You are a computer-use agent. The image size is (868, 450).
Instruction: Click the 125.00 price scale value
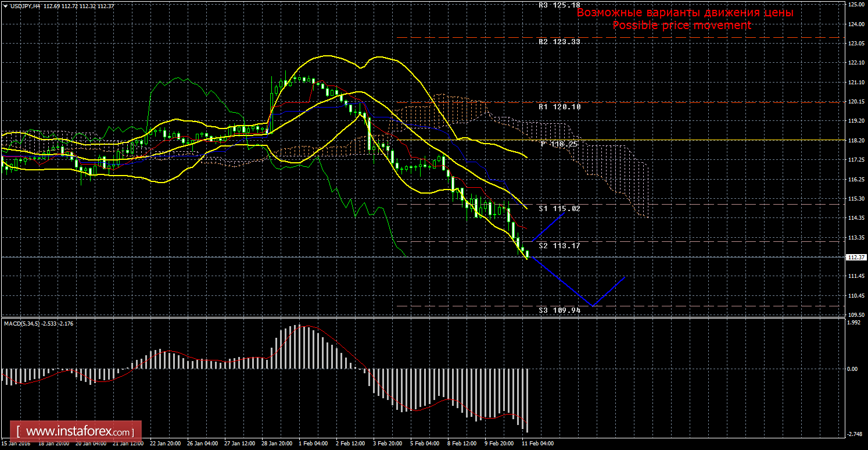coord(854,5)
